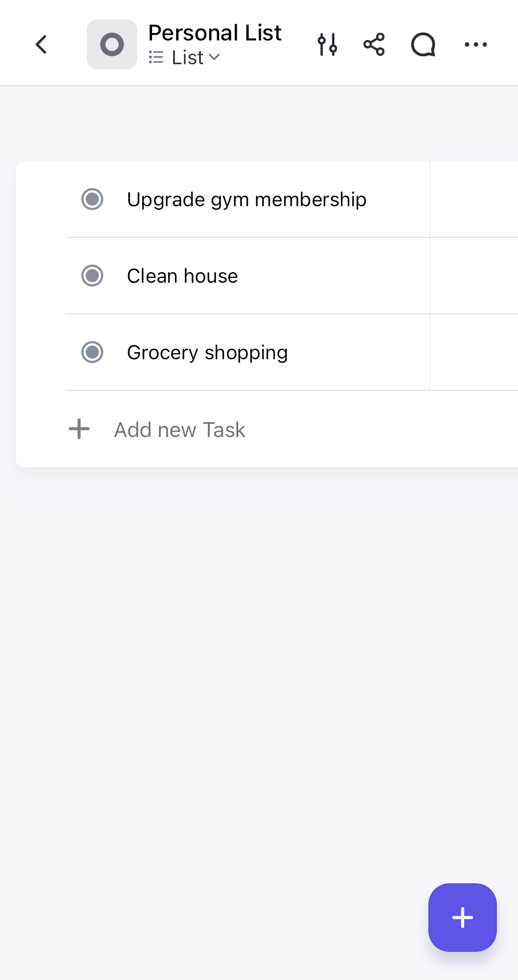The image size is (518, 980).
Task: Open the comments chat bubble icon
Action: (423, 44)
